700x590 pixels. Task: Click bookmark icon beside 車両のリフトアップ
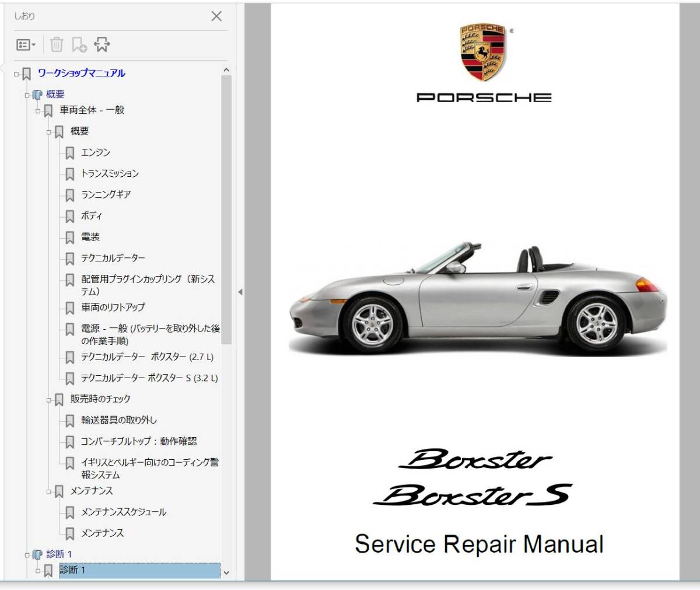70,308
